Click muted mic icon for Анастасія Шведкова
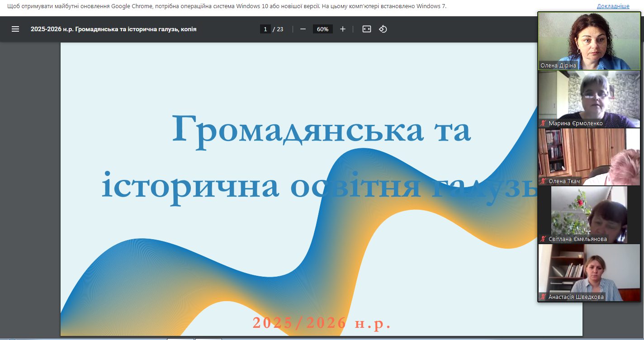The image size is (644, 340). tap(543, 297)
